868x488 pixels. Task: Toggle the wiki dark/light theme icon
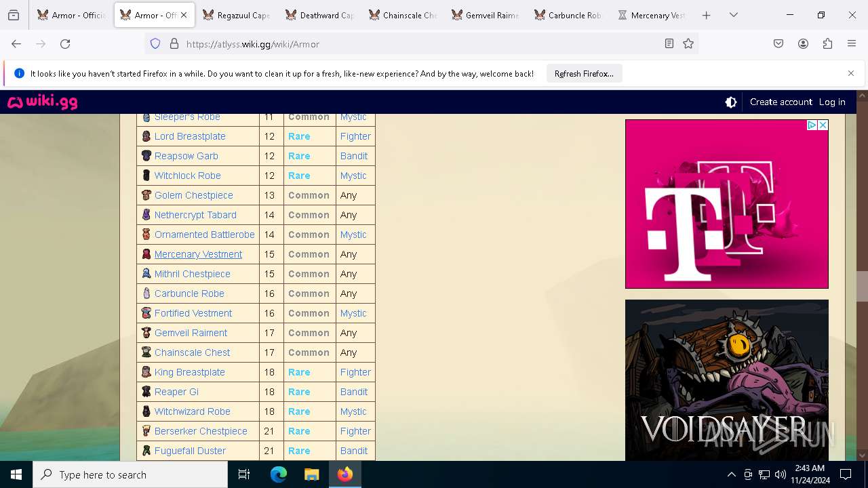(x=731, y=102)
